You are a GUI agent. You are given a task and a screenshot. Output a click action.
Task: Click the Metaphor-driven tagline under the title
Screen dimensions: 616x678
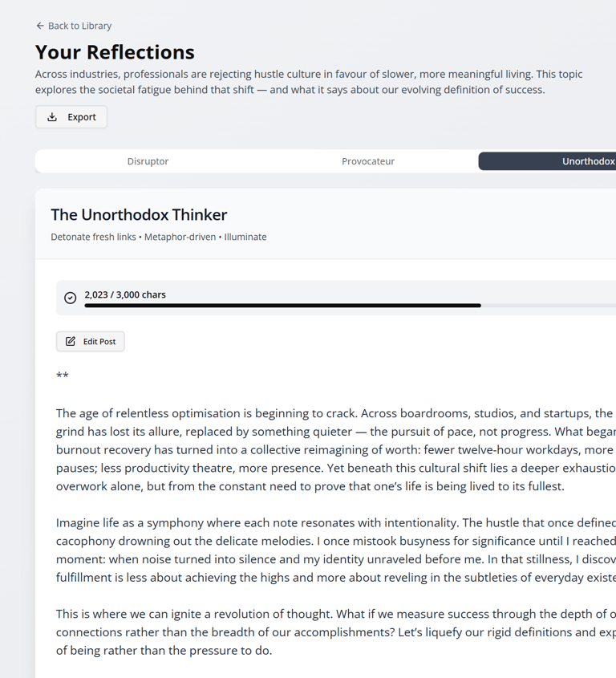pos(180,237)
